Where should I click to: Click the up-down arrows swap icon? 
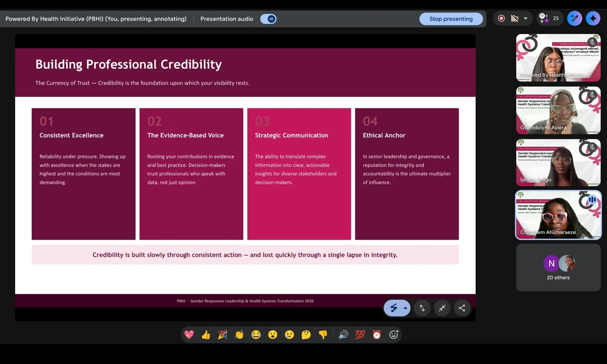pos(422,308)
